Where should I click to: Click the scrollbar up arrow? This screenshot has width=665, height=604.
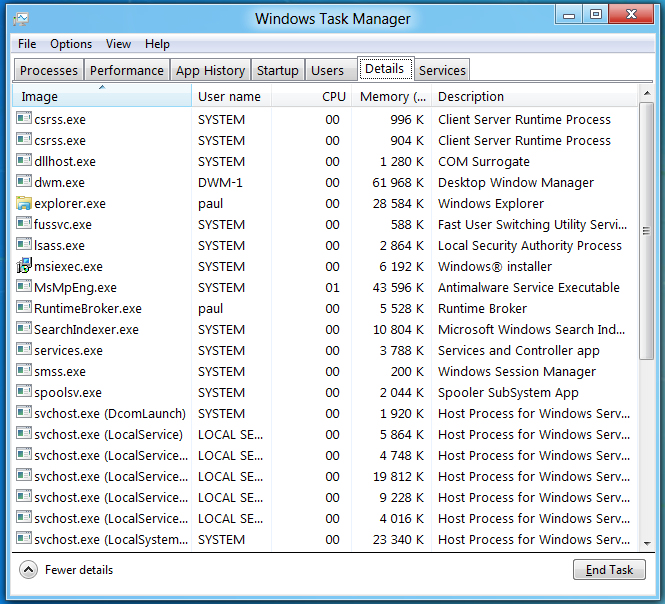click(x=647, y=93)
